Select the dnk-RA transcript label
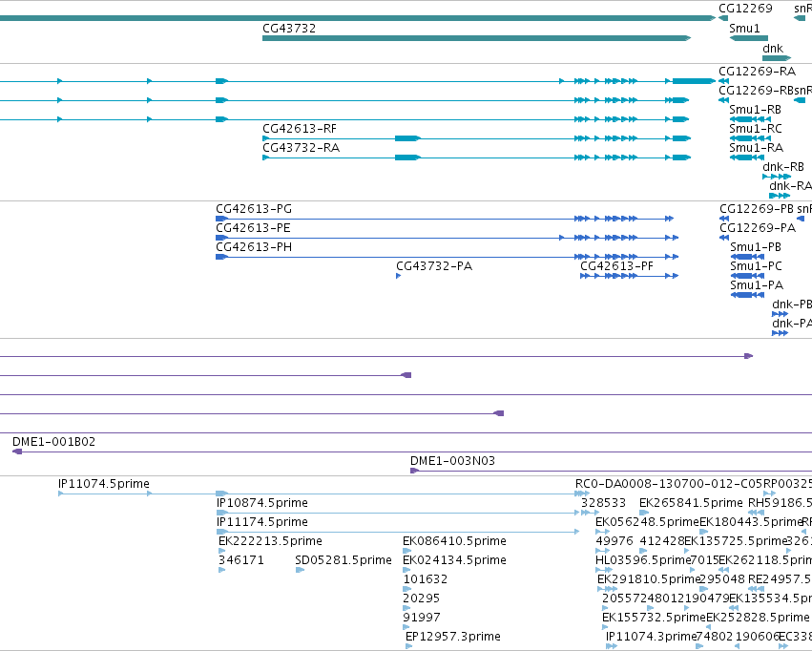The height and width of the screenshot is (651, 812). coord(790,186)
